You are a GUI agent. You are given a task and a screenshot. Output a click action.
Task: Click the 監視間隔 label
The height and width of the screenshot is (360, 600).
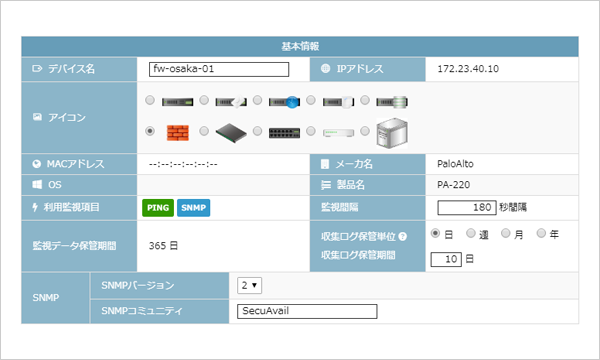pos(340,207)
